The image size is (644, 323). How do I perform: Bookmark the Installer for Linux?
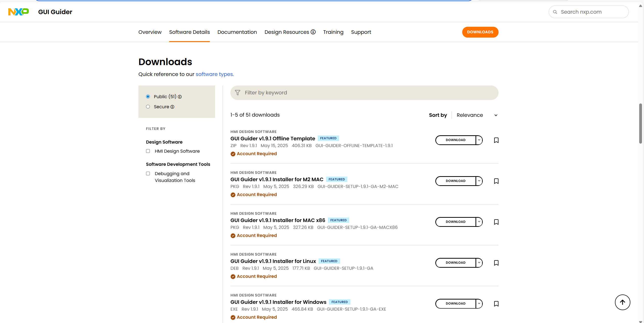pyautogui.click(x=496, y=263)
